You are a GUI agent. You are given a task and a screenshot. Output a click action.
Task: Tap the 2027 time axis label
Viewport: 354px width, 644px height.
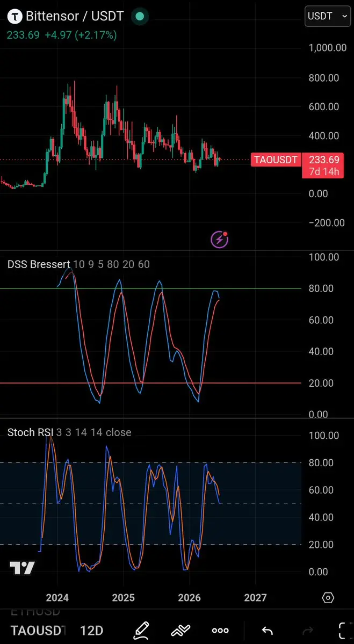256,598
